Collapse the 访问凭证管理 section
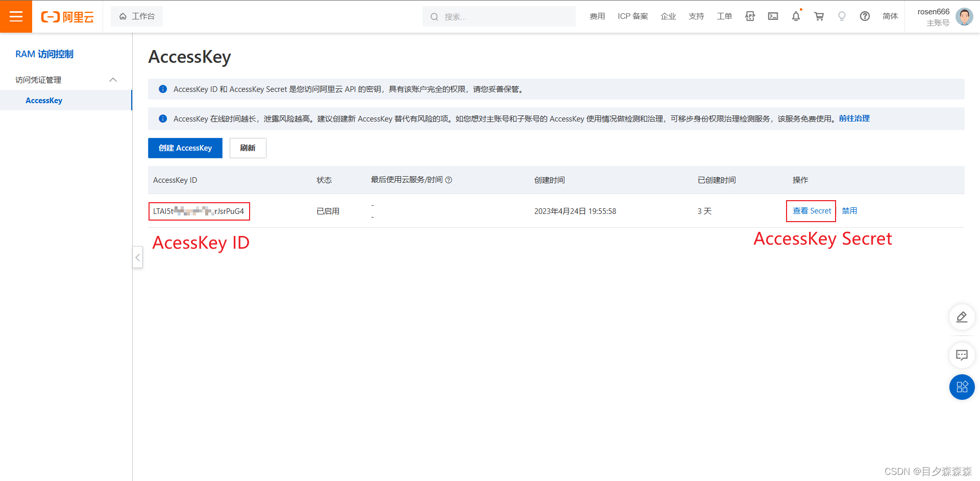The image size is (980, 481). pyautogui.click(x=113, y=80)
